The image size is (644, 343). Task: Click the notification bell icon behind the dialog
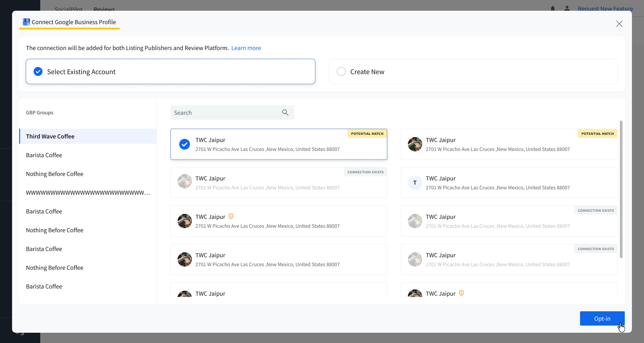(553, 8)
